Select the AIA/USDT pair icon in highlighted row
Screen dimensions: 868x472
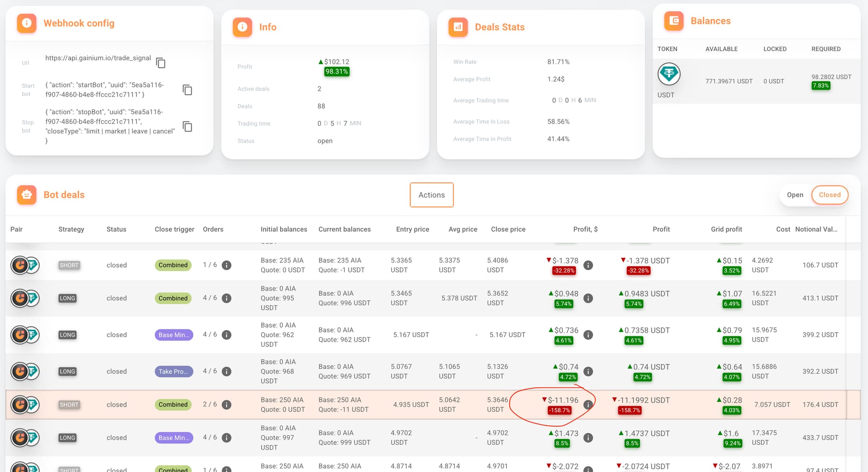click(25, 405)
